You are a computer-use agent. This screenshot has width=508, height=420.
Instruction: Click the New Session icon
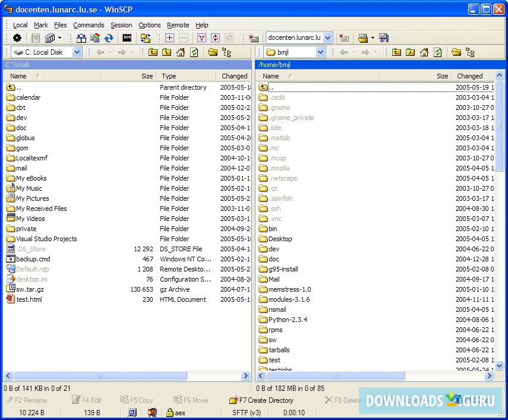click(x=253, y=38)
